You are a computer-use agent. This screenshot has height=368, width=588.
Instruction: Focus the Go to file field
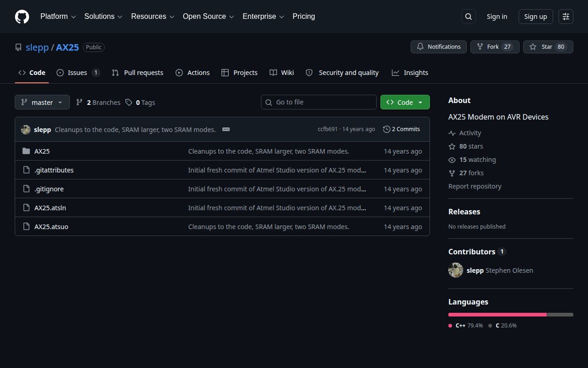coord(319,102)
